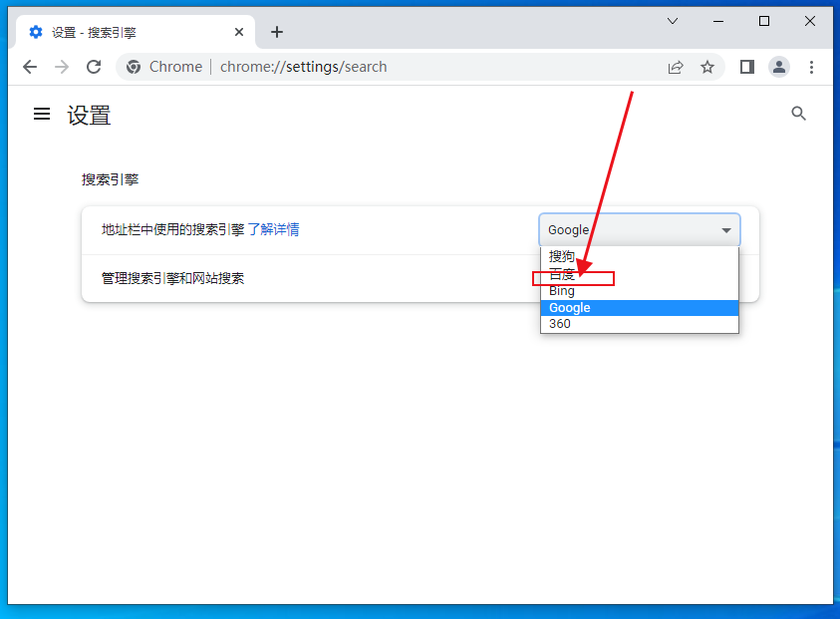Minimize the Chrome window

coord(718,22)
